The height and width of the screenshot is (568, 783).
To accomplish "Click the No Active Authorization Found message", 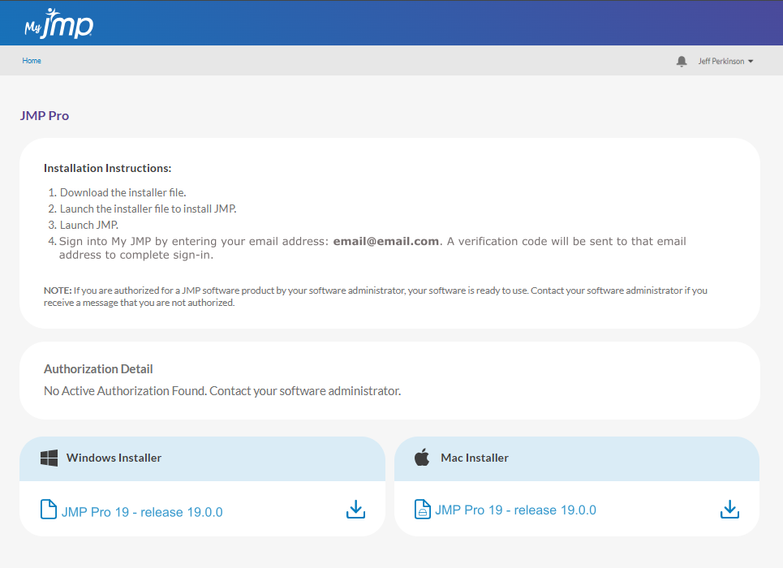I will coord(222,391).
